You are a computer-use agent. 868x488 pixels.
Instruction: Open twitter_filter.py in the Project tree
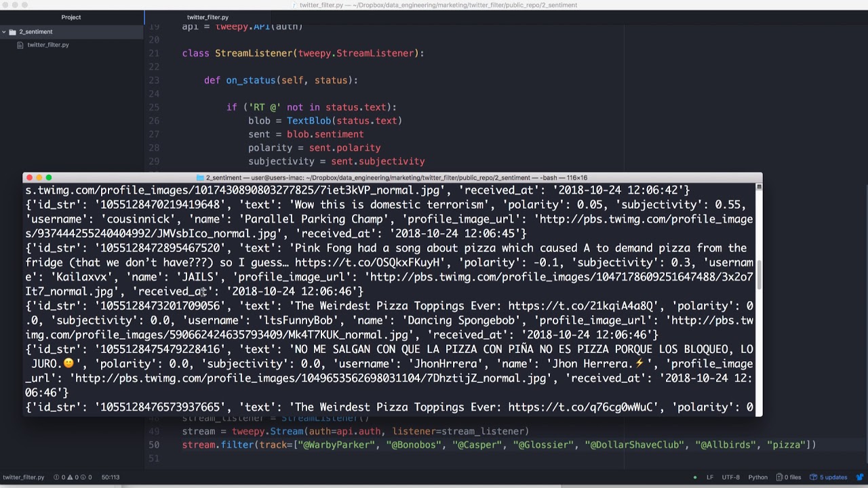tap(48, 45)
